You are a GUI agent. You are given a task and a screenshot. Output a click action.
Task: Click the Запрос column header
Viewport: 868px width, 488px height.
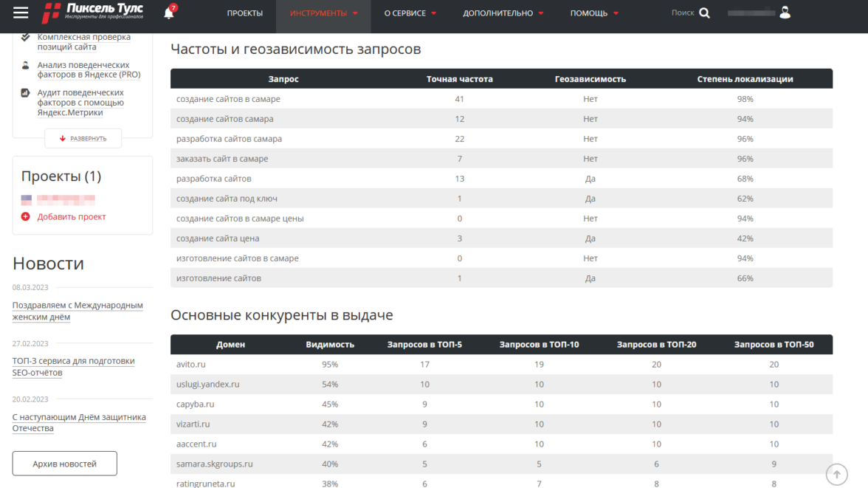point(283,79)
